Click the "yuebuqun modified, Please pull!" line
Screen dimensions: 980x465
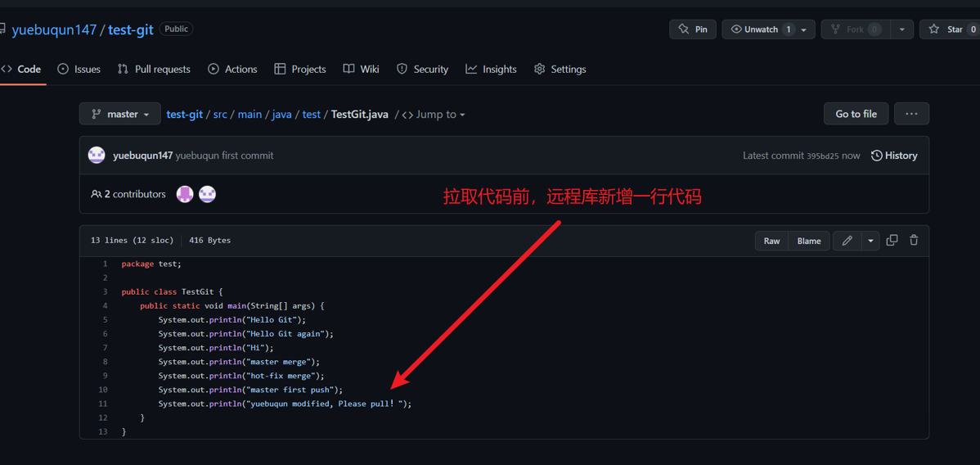pyautogui.click(x=285, y=404)
